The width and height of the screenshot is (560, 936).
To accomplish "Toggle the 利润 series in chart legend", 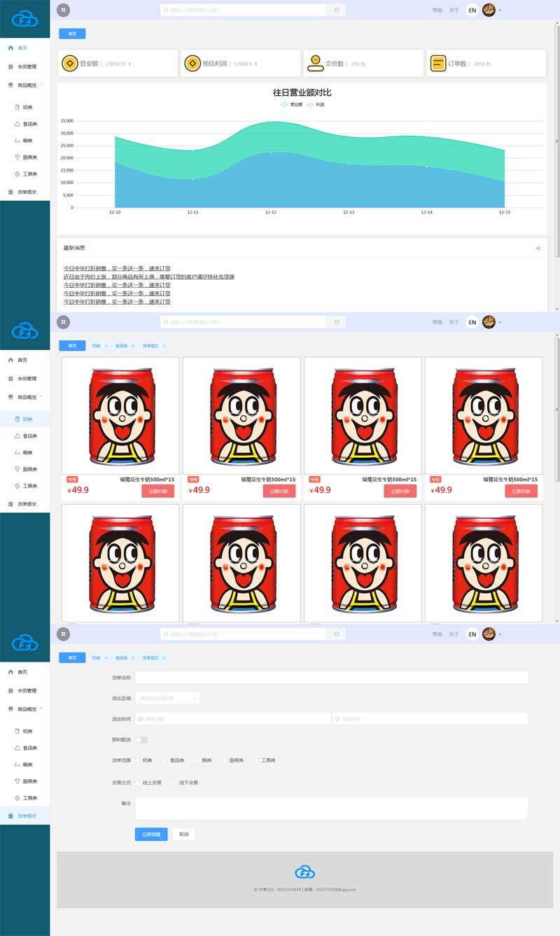I will tap(315, 105).
